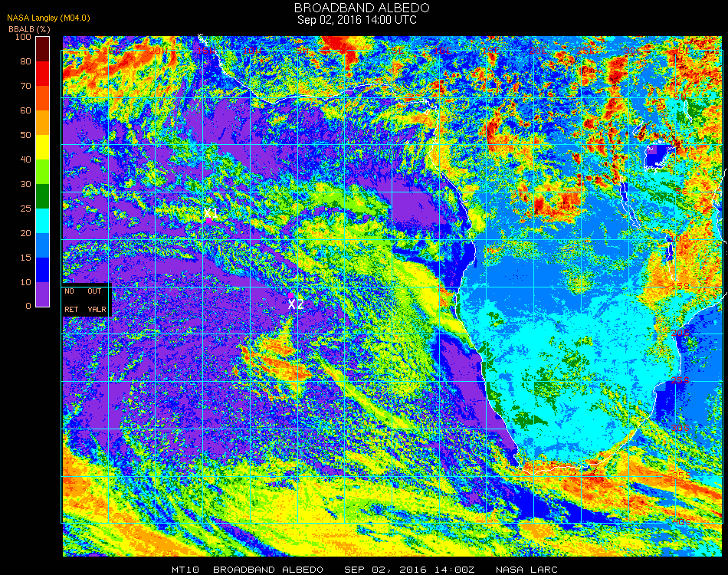Click the white X1 marker label
728x575 pixels.
tap(212, 212)
